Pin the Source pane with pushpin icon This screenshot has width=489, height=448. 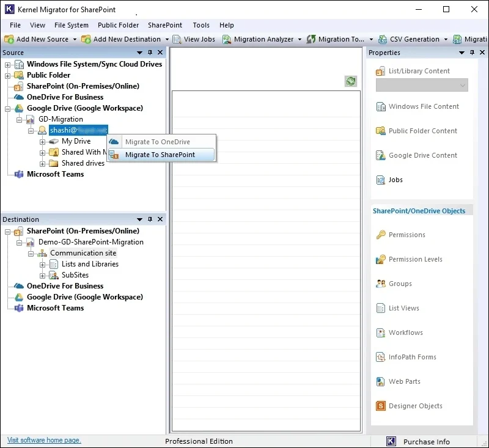point(150,53)
